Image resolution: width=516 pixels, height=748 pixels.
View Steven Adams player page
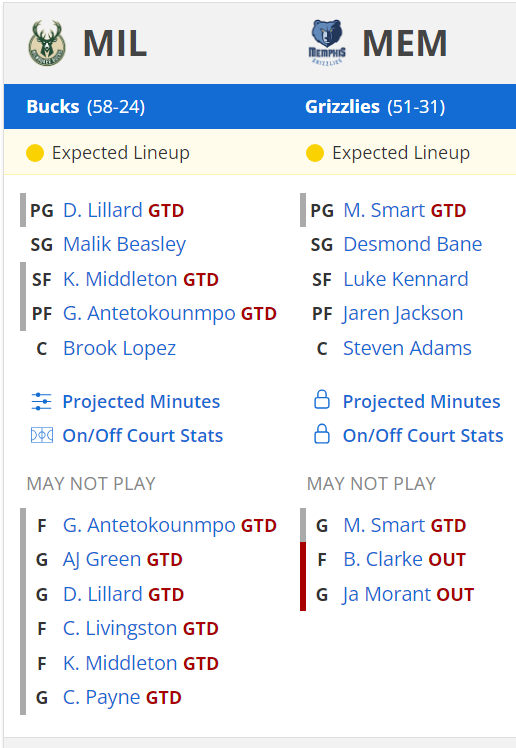coord(407,348)
